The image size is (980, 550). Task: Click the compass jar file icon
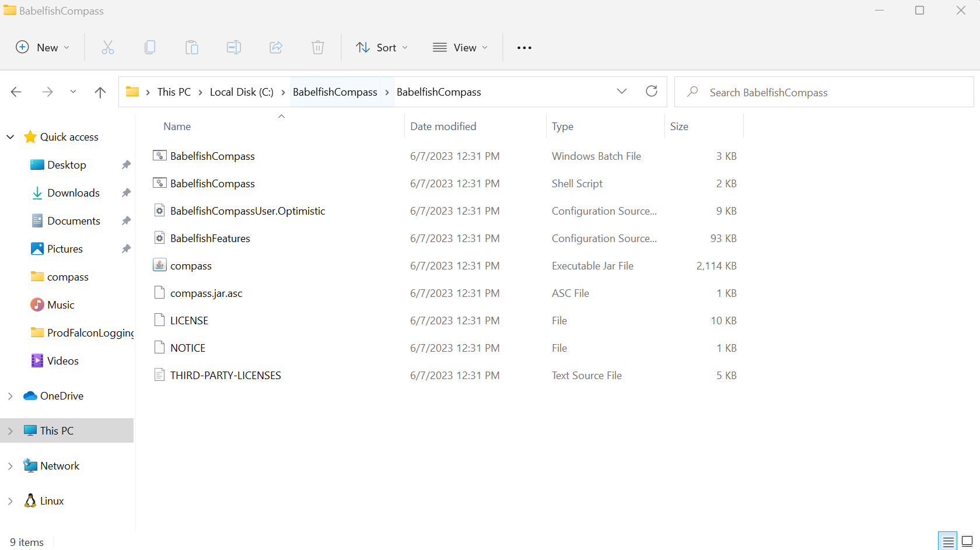[159, 265]
